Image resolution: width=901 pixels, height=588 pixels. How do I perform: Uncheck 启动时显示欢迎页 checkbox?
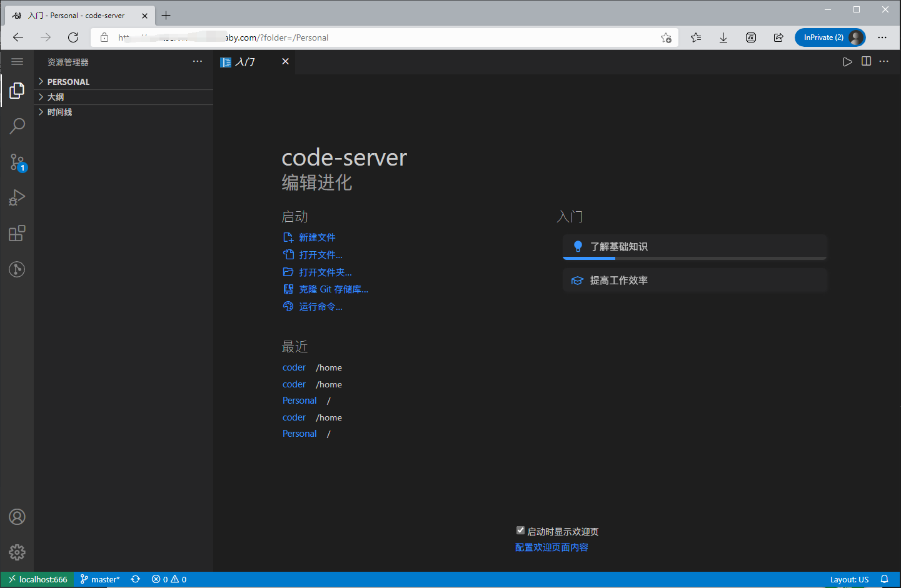tap(520, 530)
